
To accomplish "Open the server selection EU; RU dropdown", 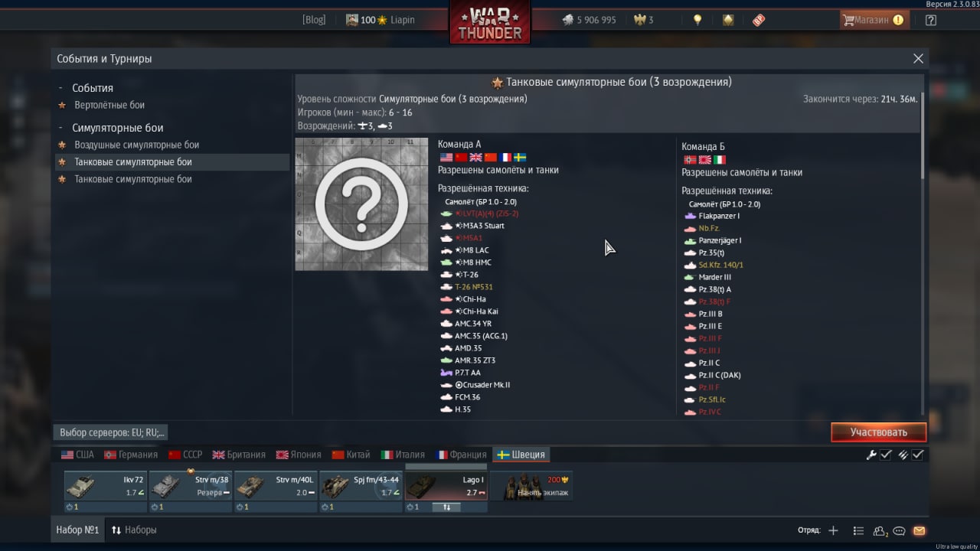I will tap(112, 432).
